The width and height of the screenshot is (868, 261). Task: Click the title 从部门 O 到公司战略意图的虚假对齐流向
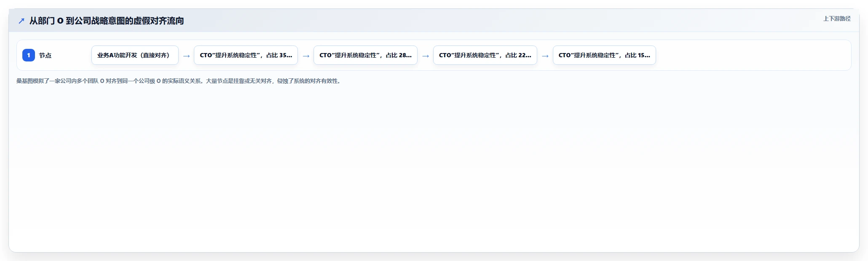tap(107, 21)
